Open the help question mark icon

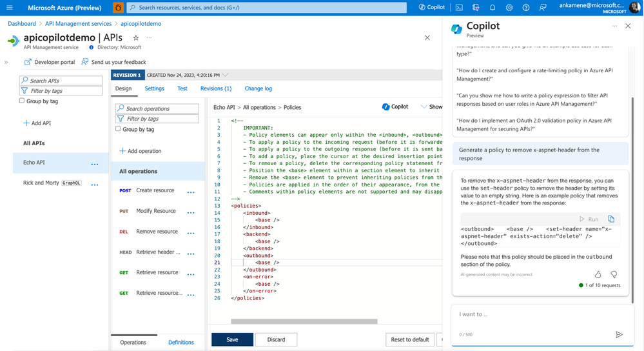[x=526, y=7]
